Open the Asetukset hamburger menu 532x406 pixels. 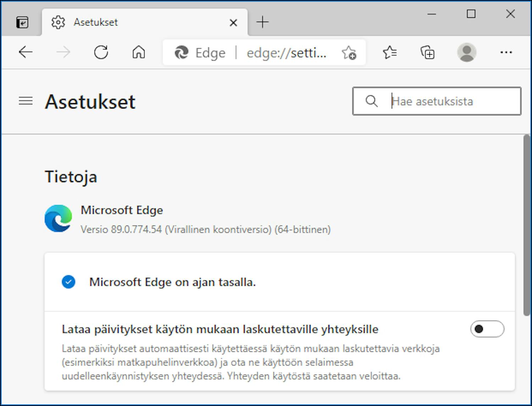tap(25, 101)
